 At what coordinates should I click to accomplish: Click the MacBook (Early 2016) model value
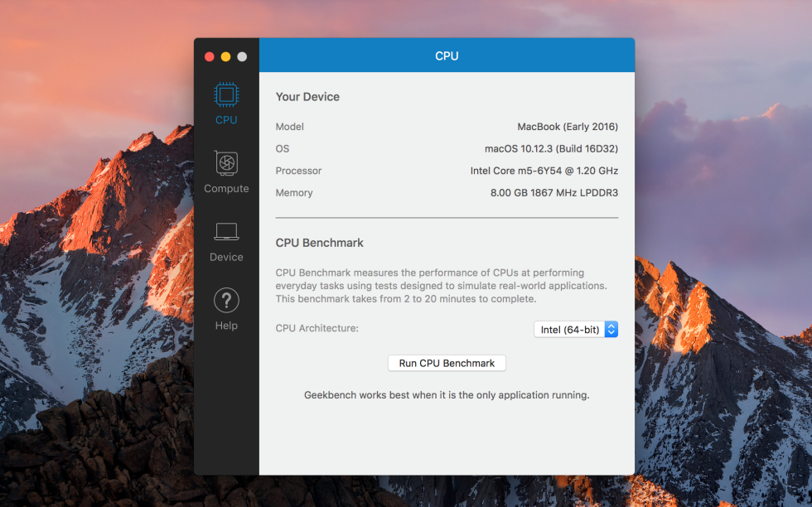point(568,127)
